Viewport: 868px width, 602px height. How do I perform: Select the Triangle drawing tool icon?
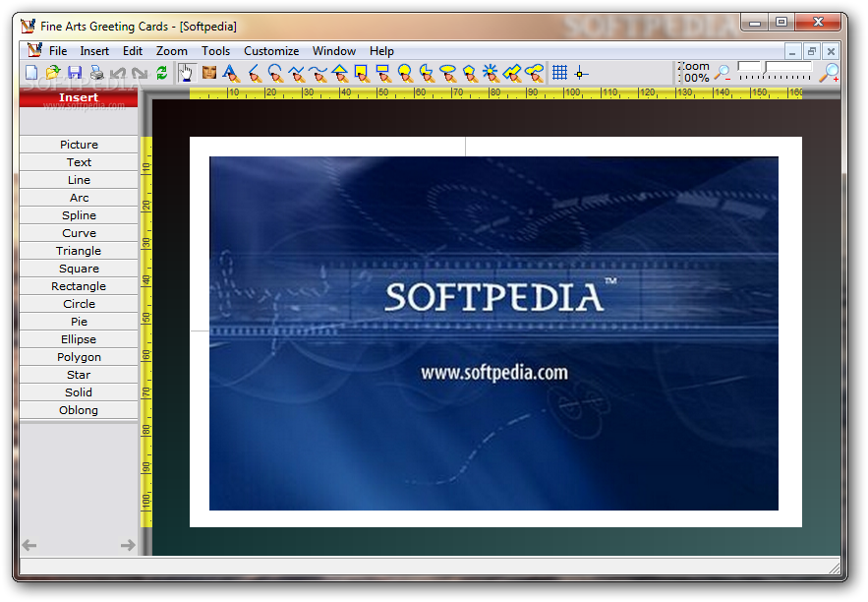[340, 73]
